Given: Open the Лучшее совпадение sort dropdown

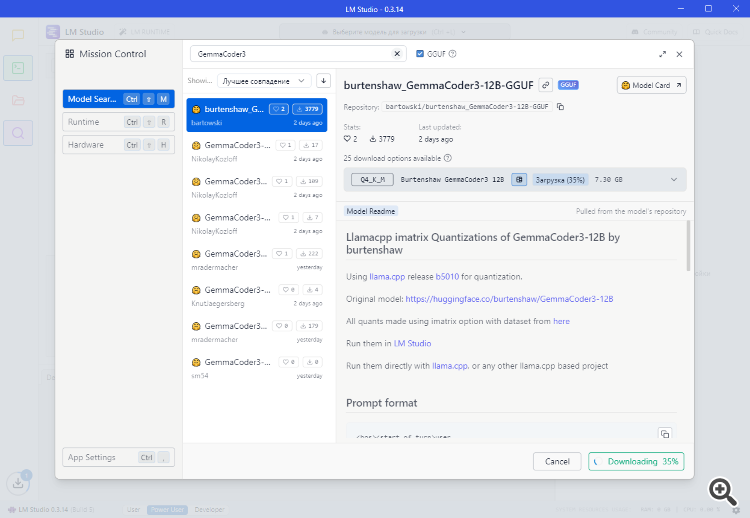Looking at the screenshot, I should click(264, 81).
